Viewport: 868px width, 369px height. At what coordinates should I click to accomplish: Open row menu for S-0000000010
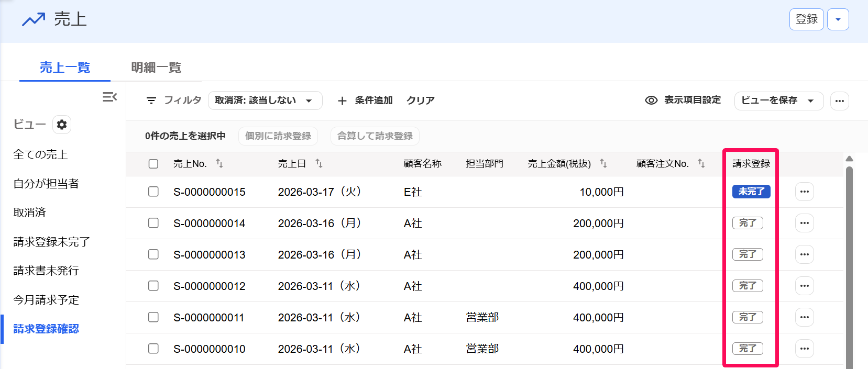click(805, 349)
